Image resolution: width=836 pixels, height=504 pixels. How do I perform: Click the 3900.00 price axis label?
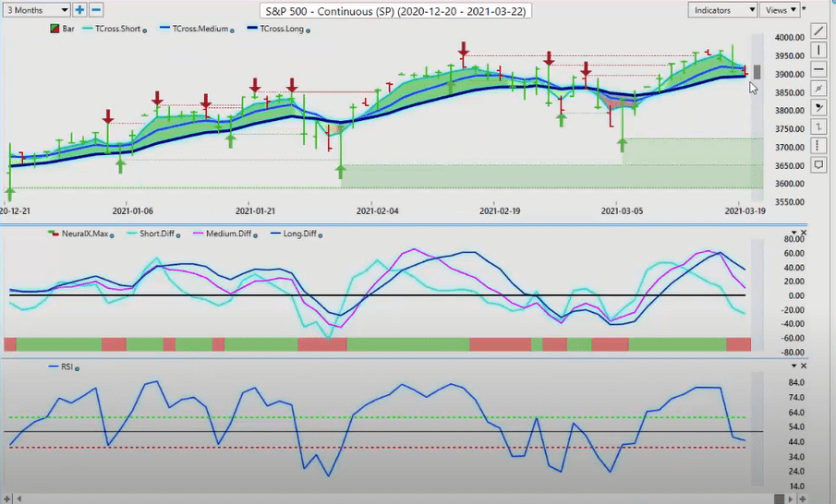point(790,74)
